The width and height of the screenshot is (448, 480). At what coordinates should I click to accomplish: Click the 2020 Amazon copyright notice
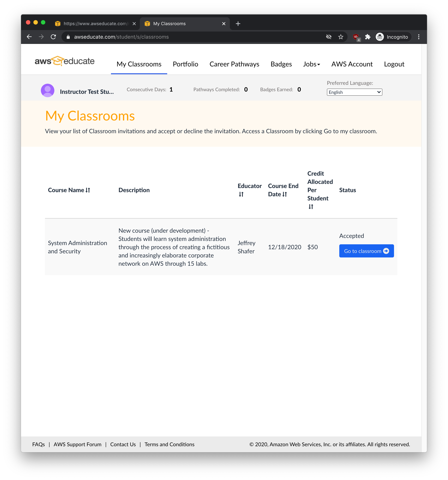tap(330, 444)
